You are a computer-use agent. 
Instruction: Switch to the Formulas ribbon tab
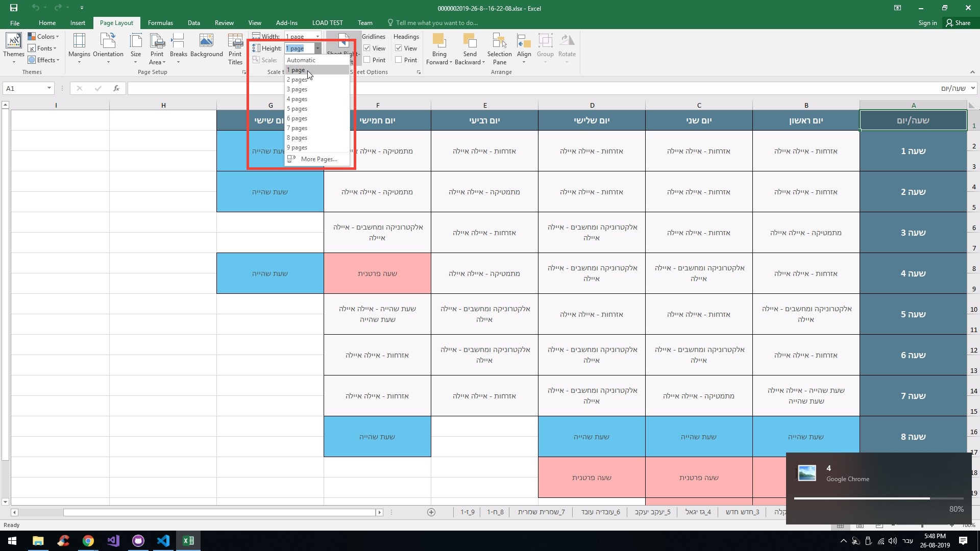(x=160, y=23)
